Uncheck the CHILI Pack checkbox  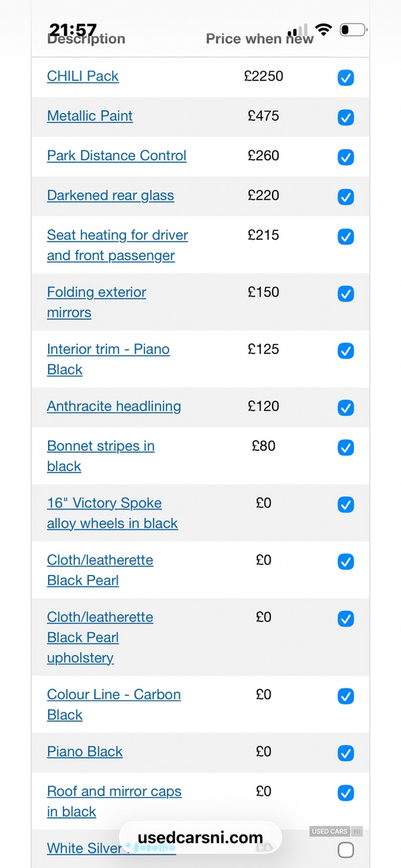point(346,78)
